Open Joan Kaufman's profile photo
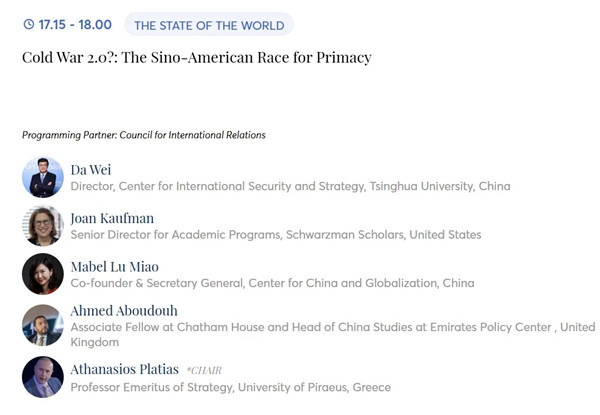 pyautogui.click(x=43, y=226)
